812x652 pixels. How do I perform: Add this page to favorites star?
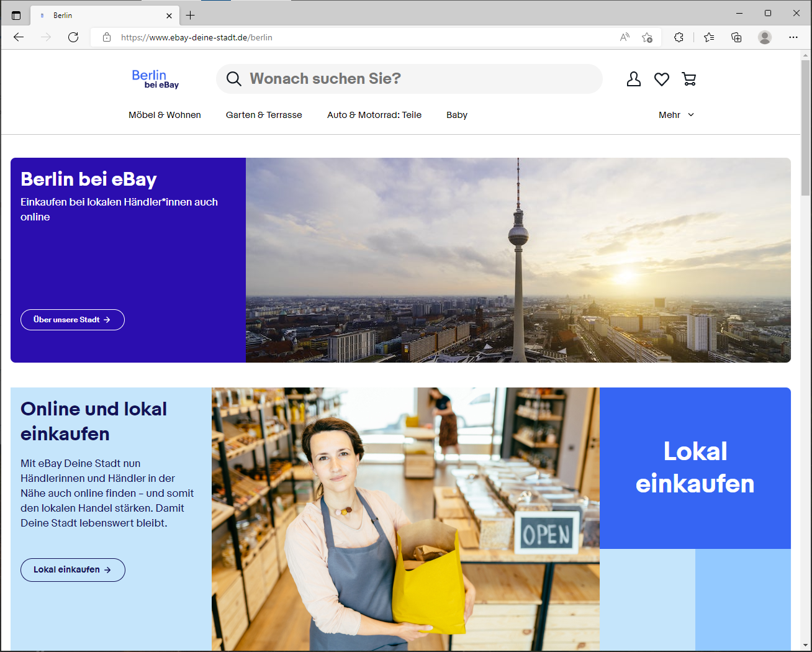tap(647, 37)
